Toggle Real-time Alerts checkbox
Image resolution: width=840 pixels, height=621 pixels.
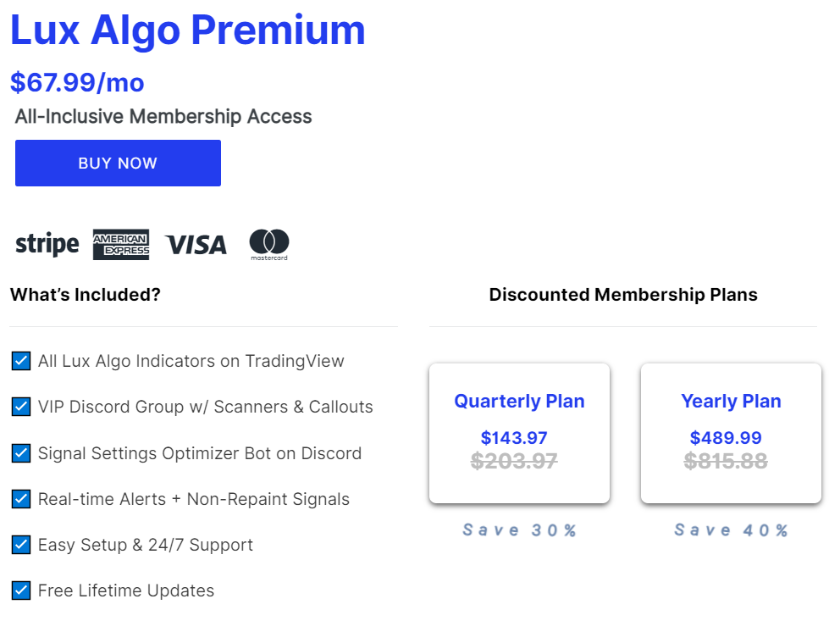[x=21, y=499]
